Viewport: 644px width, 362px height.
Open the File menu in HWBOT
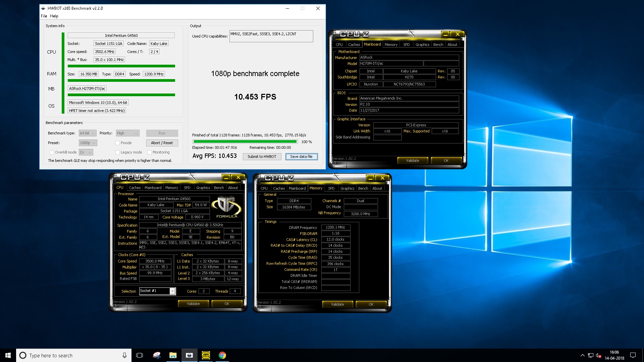click(44, 16)
